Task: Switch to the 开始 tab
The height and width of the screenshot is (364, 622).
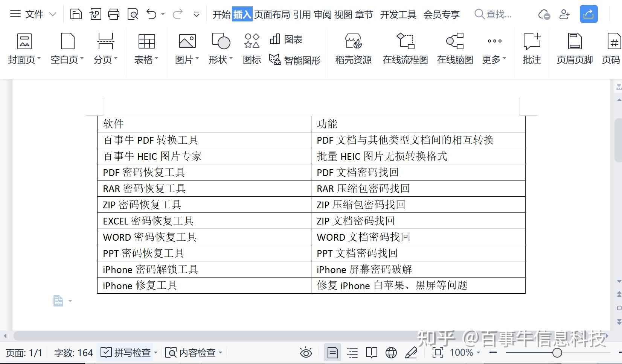Action: tap(222, 15)
